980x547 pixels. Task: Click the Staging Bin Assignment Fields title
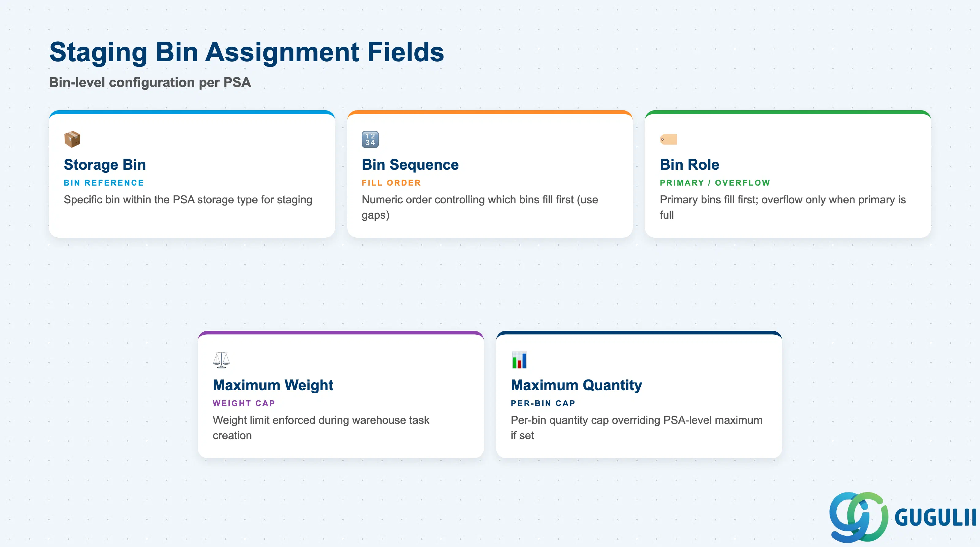(247, 52)
